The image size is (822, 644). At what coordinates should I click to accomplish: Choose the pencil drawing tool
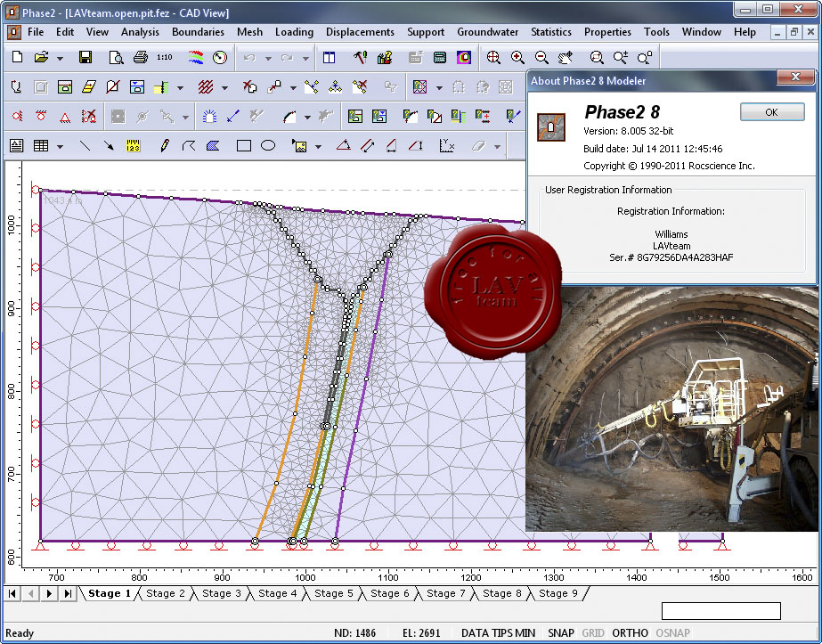point(165,145)
